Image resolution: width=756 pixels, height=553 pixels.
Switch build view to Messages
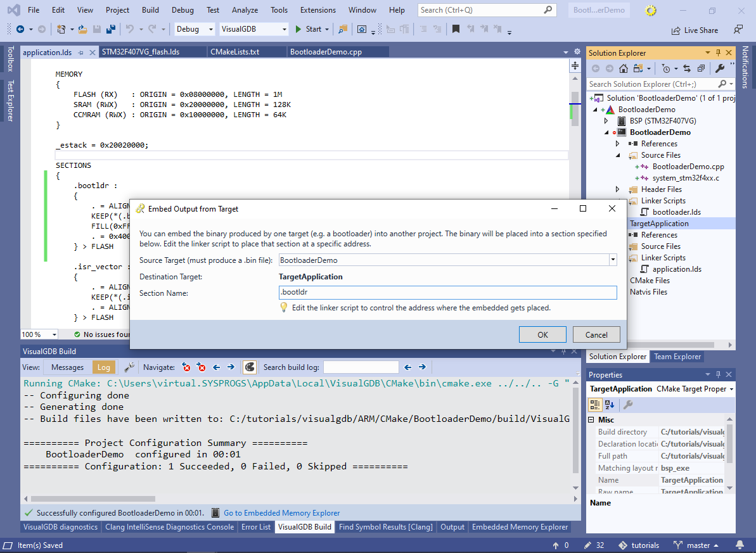tap(68, 367)
